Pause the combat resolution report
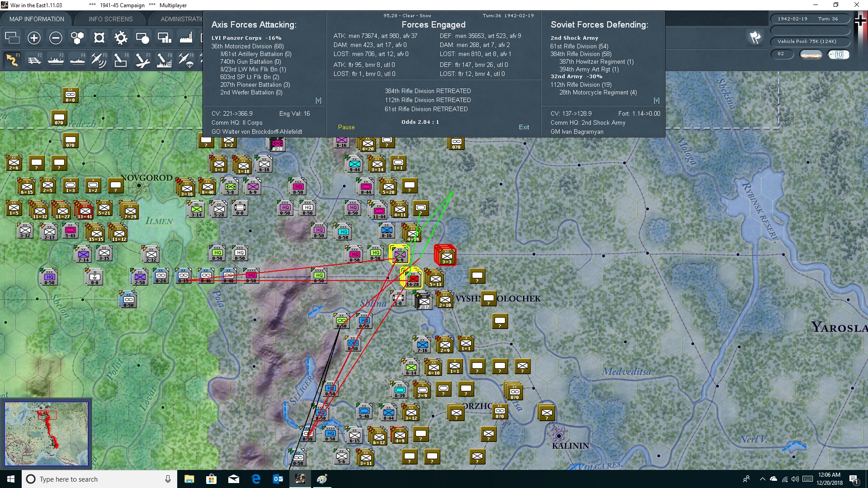 point(346,127)
